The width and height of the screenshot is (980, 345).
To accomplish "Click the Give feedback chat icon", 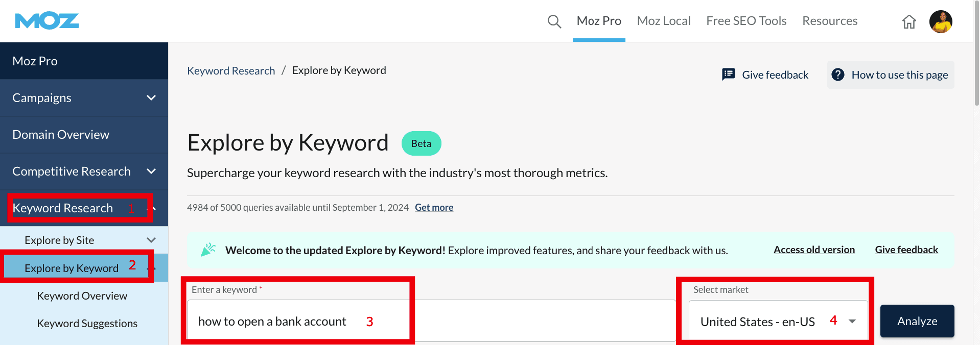I will click(728, 75).
